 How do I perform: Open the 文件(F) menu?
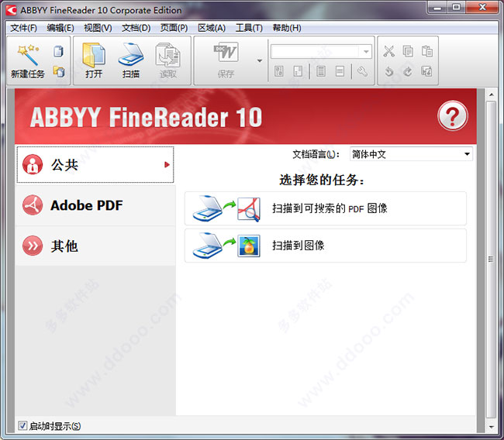23,28
